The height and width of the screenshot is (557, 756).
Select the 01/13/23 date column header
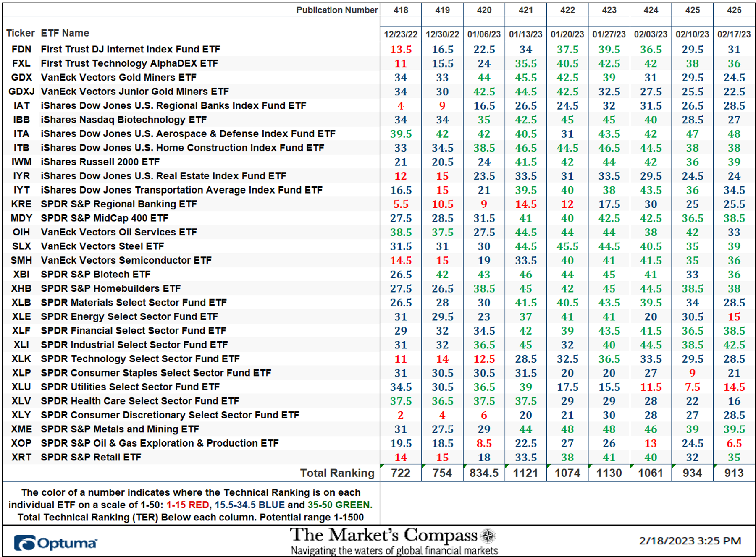point(526,34)
